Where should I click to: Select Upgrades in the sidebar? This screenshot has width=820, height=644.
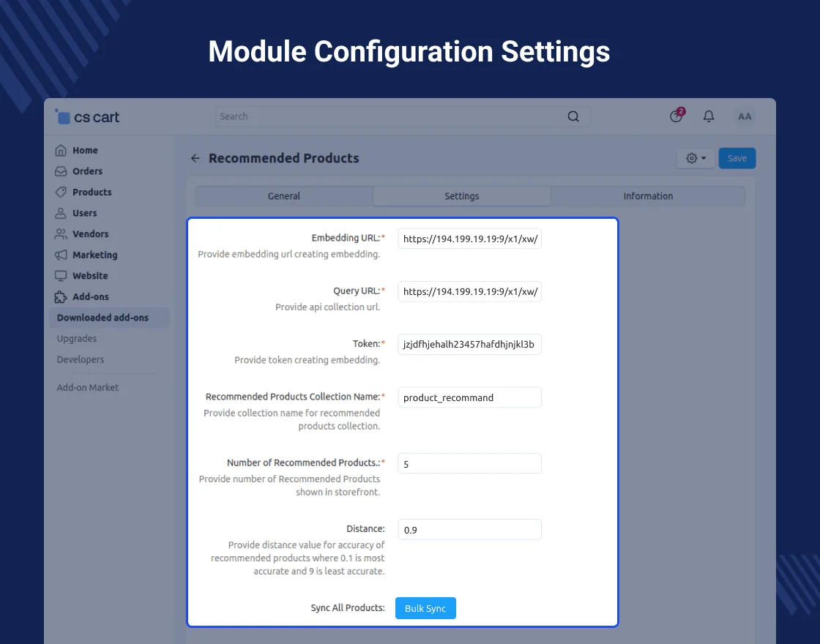[77, 339]
